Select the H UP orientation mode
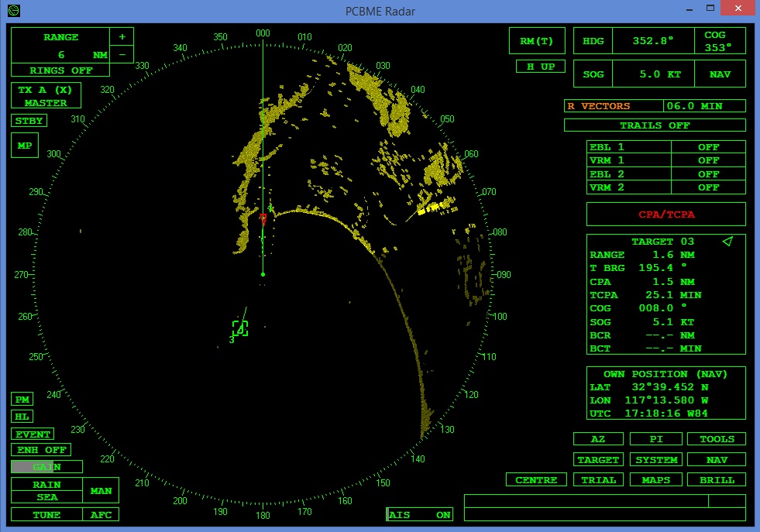 click(540, 67)
